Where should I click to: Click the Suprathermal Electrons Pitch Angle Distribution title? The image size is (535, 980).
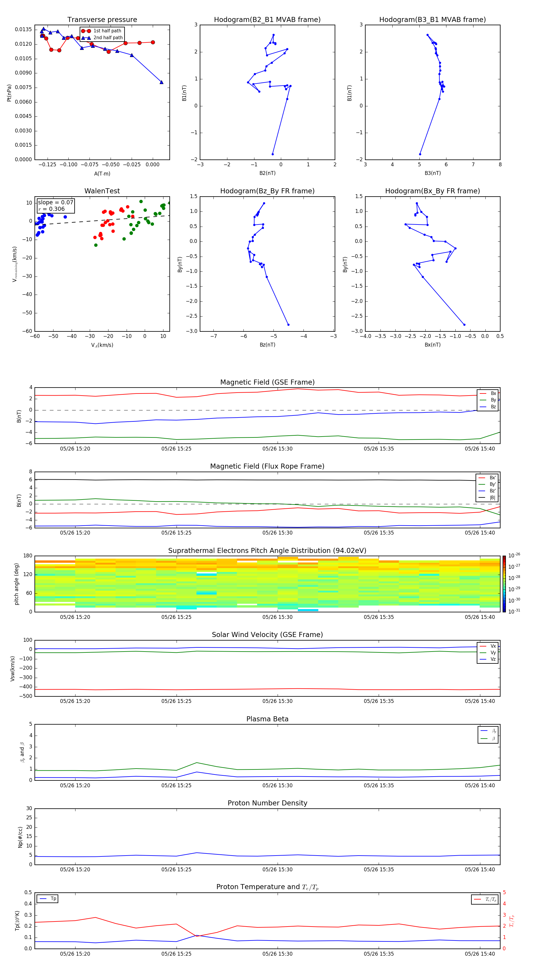267,551
